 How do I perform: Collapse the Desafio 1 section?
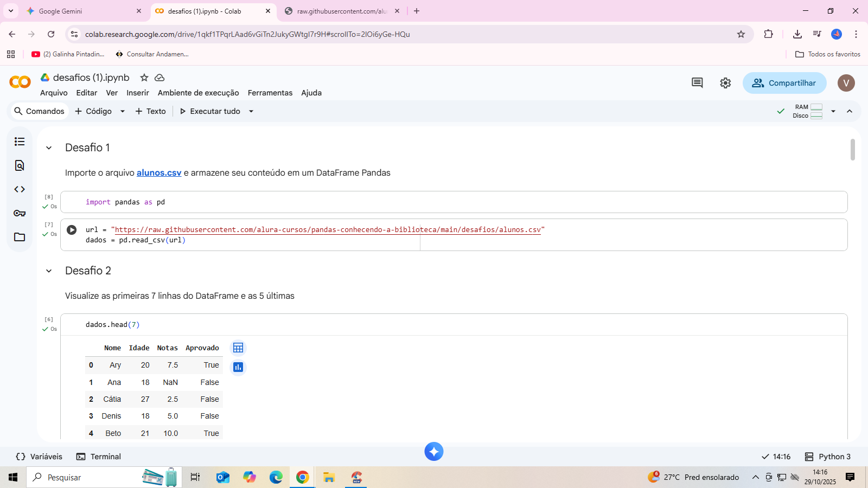[x=49, y=147]
